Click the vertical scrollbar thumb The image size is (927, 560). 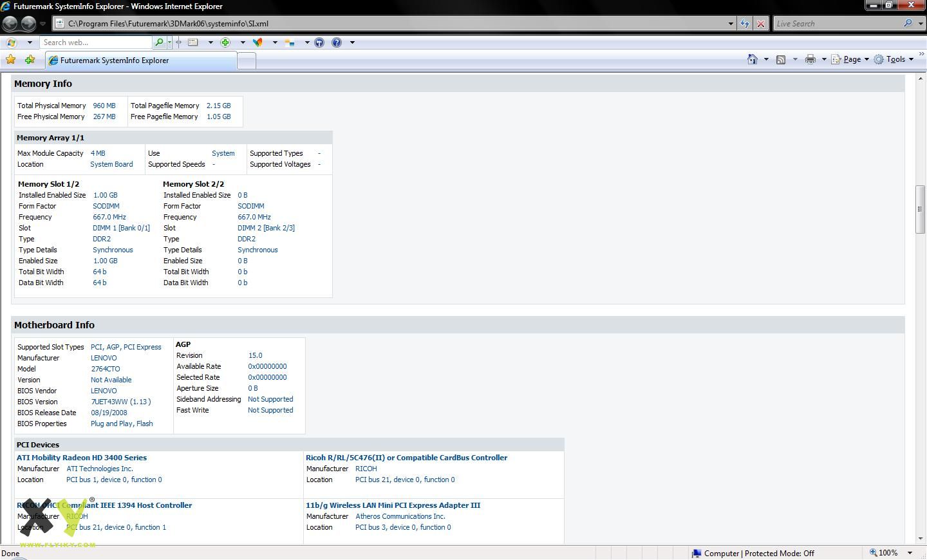tap(920, 209)
